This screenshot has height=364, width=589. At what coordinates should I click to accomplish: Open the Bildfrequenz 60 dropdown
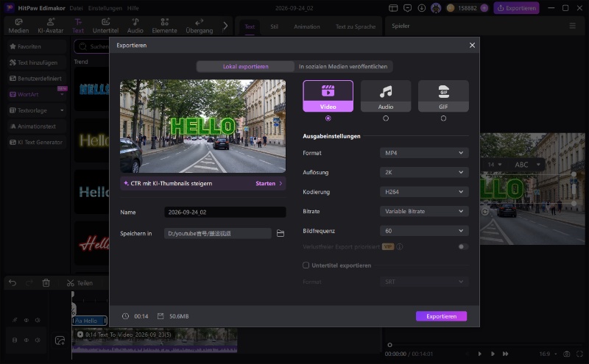(x=424, y=231)
